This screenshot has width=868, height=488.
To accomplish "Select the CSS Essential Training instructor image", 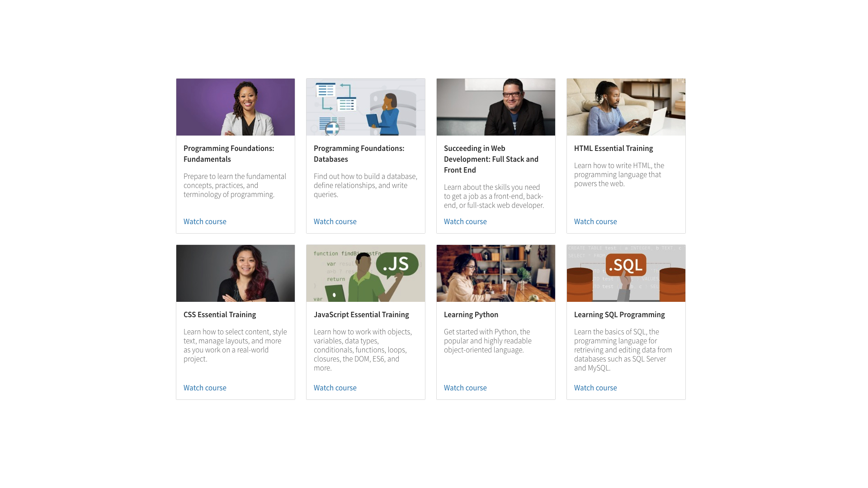I will point(235,273).
